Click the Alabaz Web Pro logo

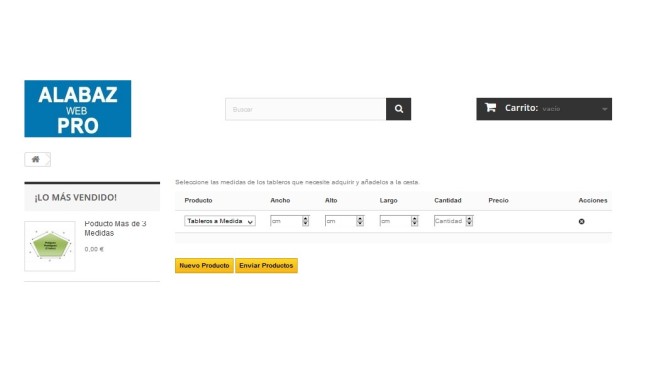(x=77, y=108)
